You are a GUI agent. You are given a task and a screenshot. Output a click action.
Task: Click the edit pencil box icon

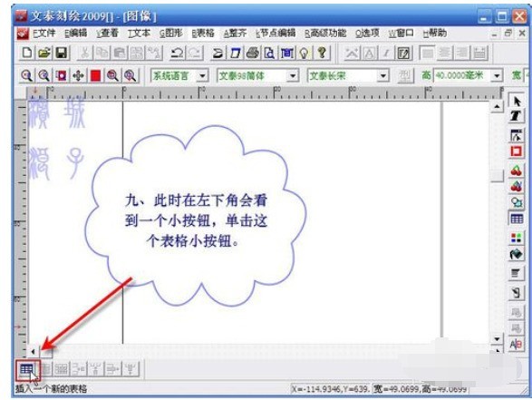[403, 53]
